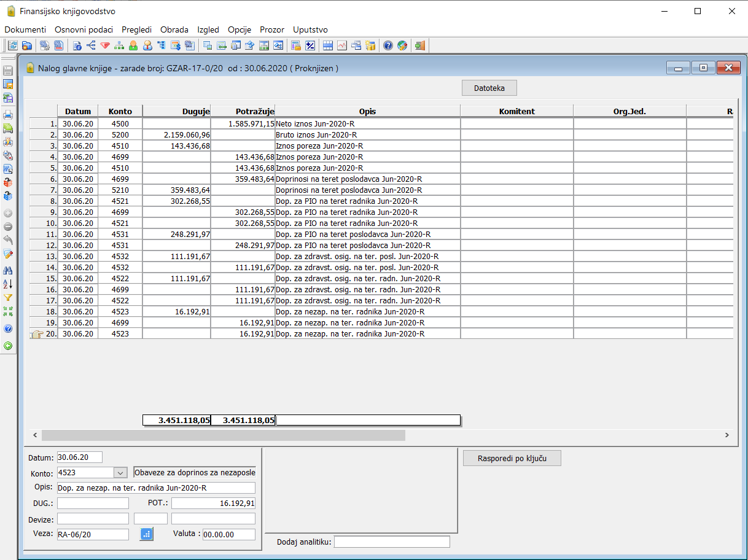The height and width of the screenshot is (560, 748).
Task: Click the blue button next to Veza field
Action: point(146,534)
